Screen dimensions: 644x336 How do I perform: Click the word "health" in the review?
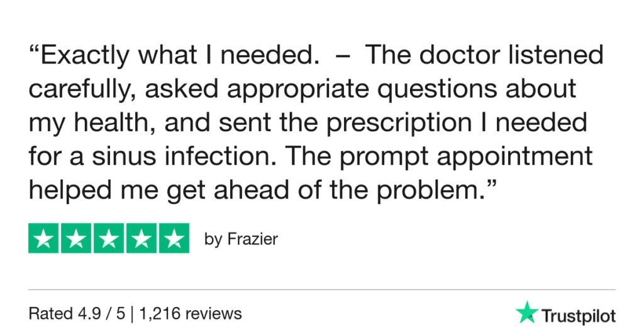pos(120,122)
